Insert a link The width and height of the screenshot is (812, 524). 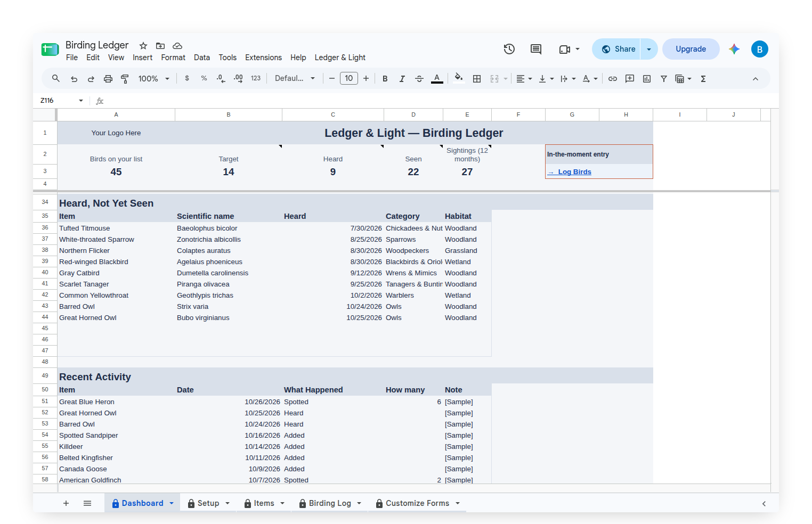pyautogui.click(x=613, y=79)
